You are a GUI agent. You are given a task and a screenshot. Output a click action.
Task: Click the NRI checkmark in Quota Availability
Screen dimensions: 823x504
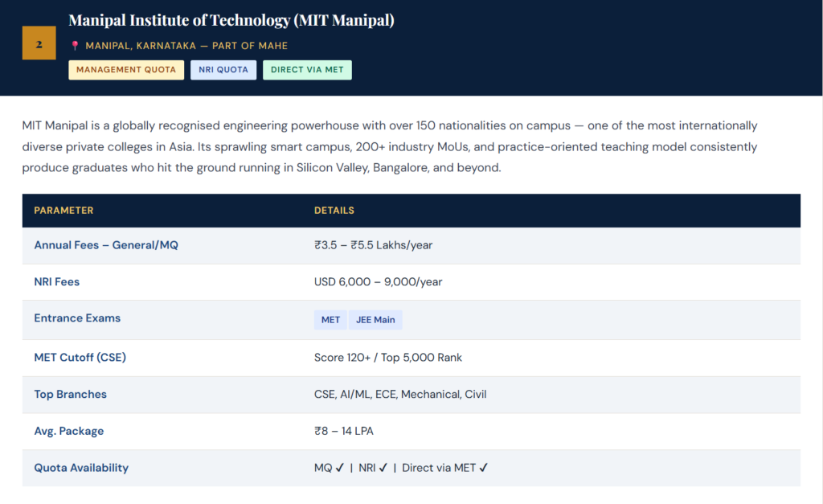click(x=383, y=467)
